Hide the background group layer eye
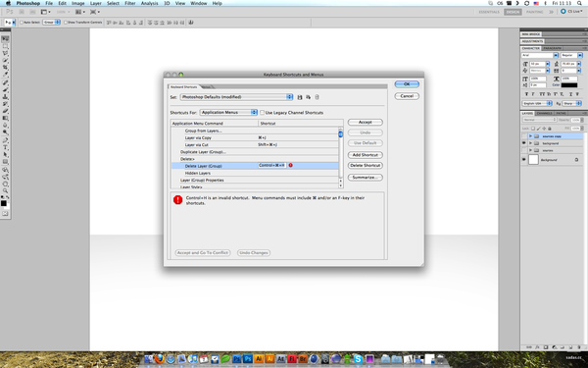 point(524,143)
